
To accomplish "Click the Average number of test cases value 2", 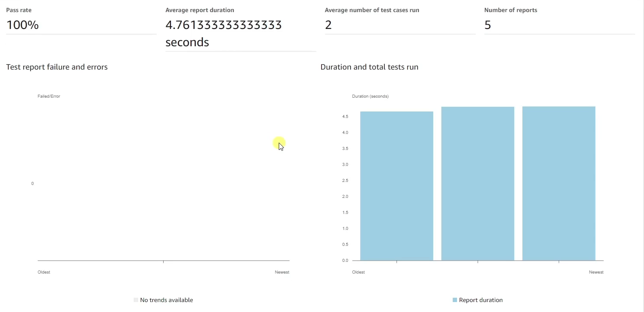I will [328, 25].
